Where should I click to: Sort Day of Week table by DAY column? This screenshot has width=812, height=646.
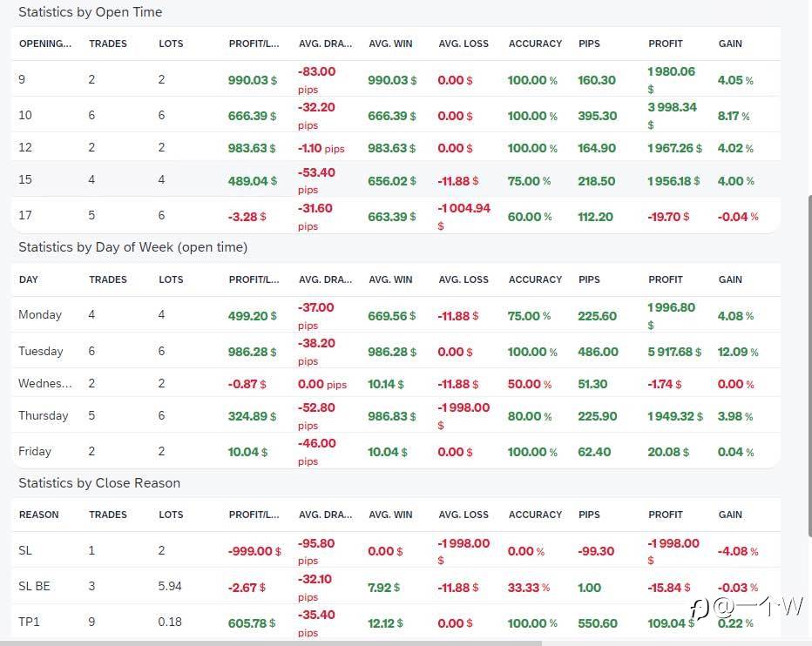(29, 279)
